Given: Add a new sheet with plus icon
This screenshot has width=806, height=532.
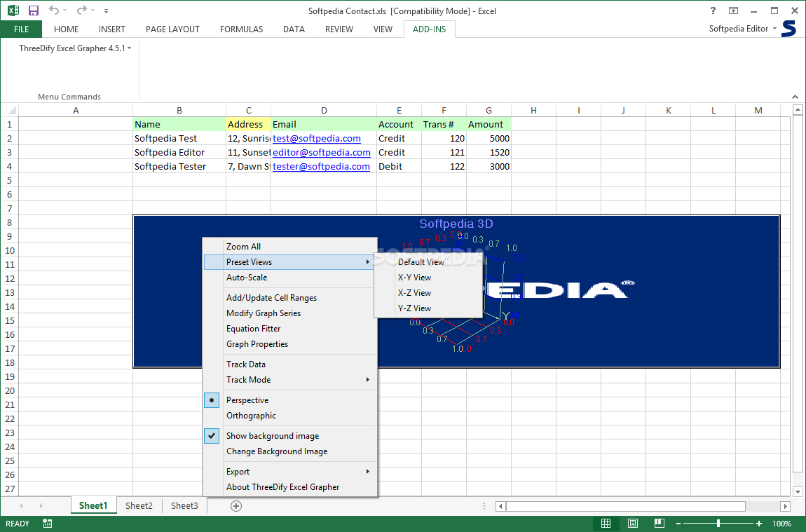Looking at the screenshot, I should pyautogui.click(x=236, y=506).
